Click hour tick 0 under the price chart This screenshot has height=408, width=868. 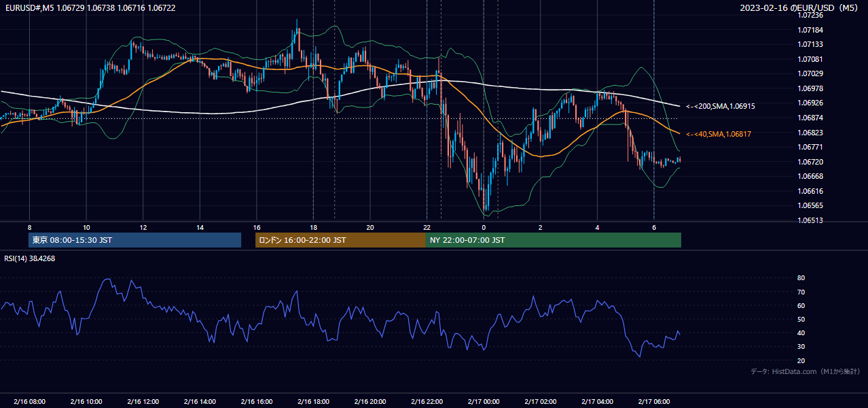pos(484,227)
